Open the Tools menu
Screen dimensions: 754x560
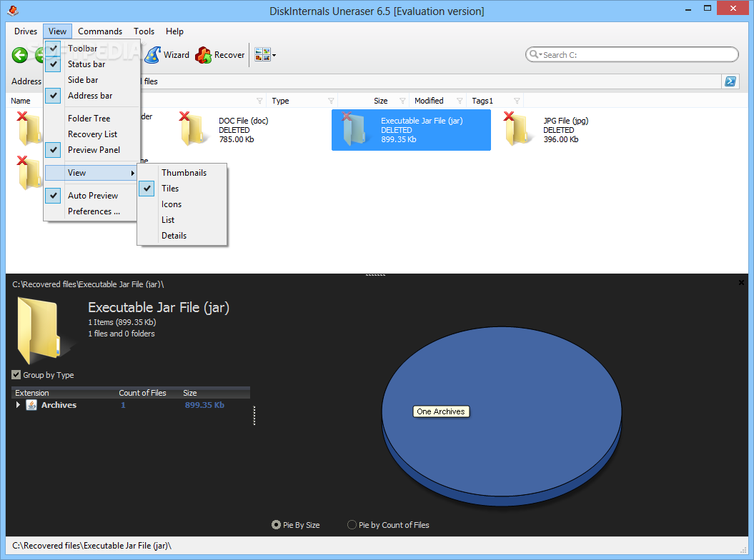144,31
